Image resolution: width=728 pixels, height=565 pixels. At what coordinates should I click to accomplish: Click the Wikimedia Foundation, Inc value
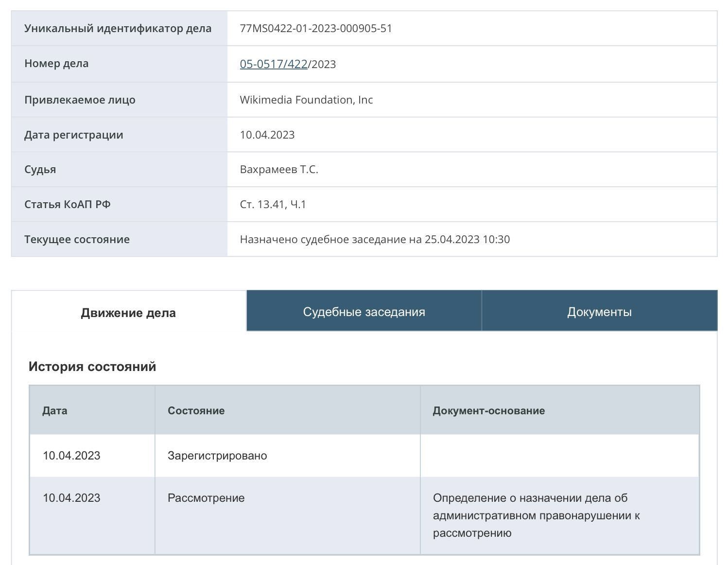[306, 100]
